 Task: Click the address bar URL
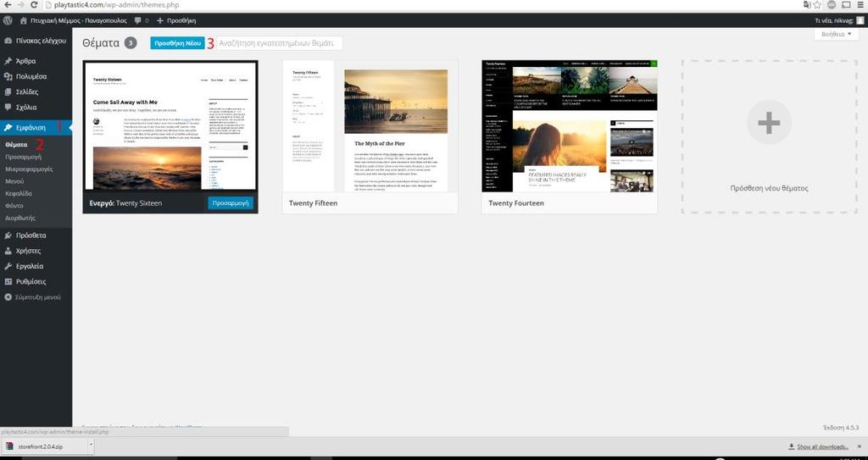coord(116,5)
